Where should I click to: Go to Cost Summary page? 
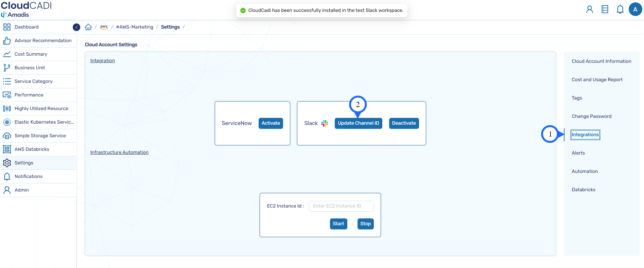click(31, 54)
